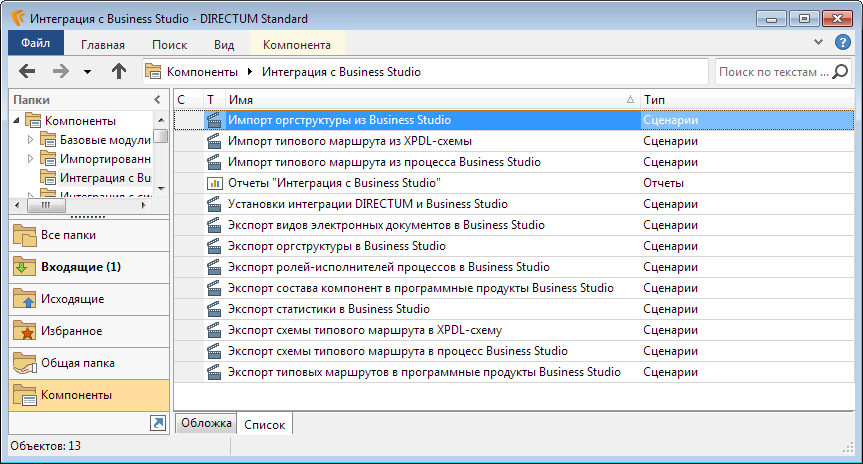Click the Back navigation arrow
The height and width of the screenshot is (464, 863).
tap(27, 71)
